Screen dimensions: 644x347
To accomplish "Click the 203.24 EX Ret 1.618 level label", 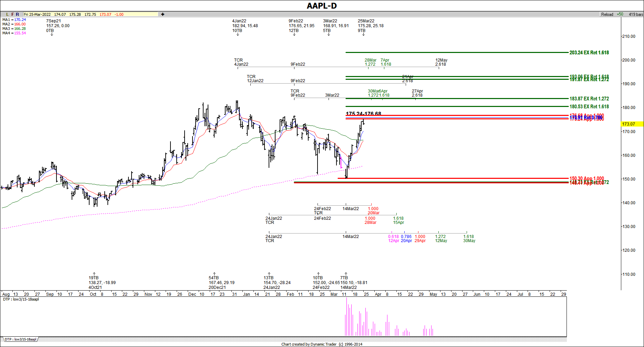I will (589, 53).
